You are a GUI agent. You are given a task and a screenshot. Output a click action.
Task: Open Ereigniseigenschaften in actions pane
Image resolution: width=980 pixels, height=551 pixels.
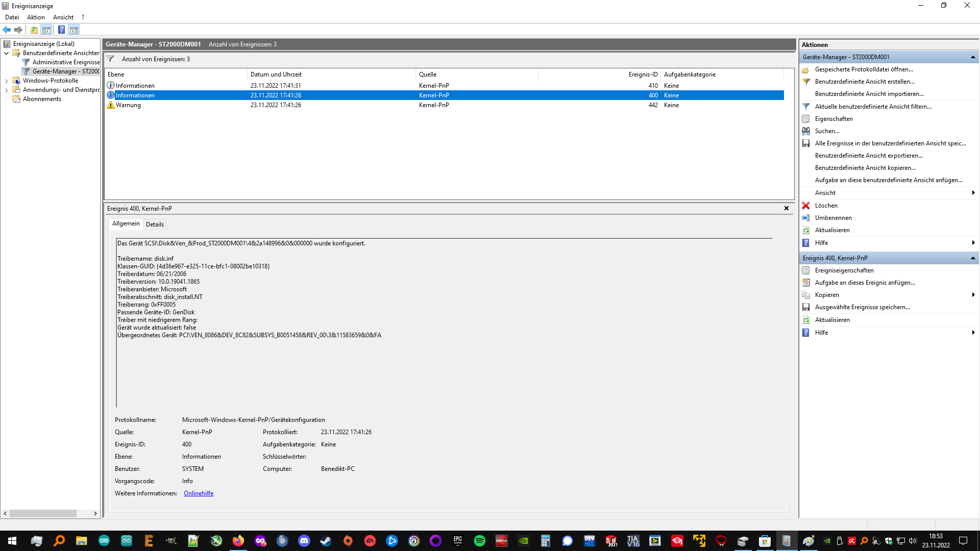click(x=844, y=270)
